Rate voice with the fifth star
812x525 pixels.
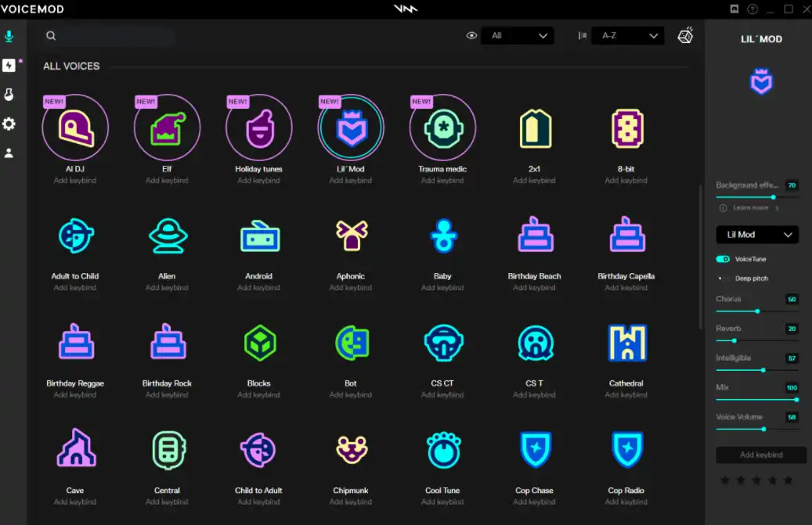point(789,480)
